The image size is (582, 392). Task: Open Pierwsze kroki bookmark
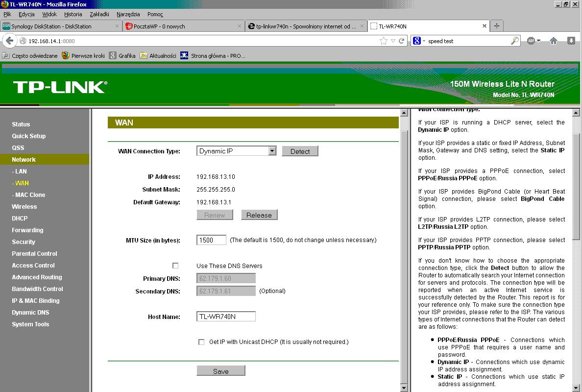(x=83, y=56)
